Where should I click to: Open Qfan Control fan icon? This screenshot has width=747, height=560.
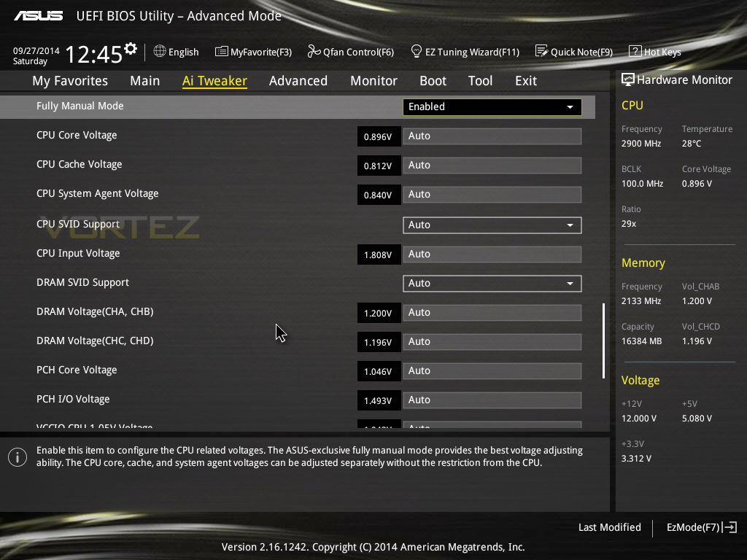pyautogui.click(x=314, y=51)
